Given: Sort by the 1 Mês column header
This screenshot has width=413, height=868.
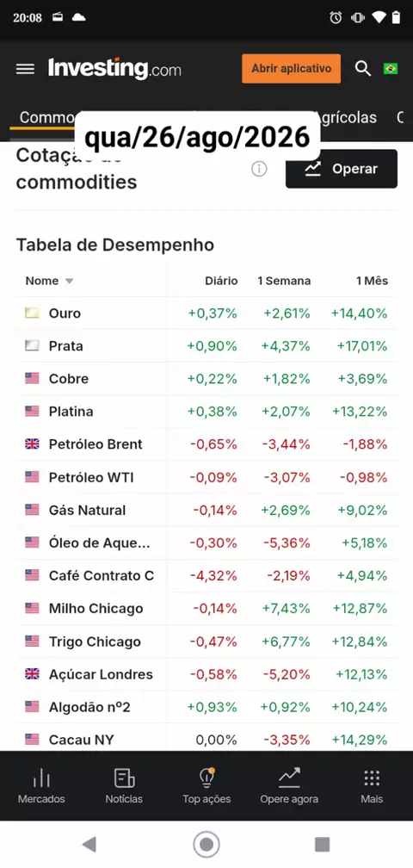Looking at the screenshot, I should [x=372, y=281].
